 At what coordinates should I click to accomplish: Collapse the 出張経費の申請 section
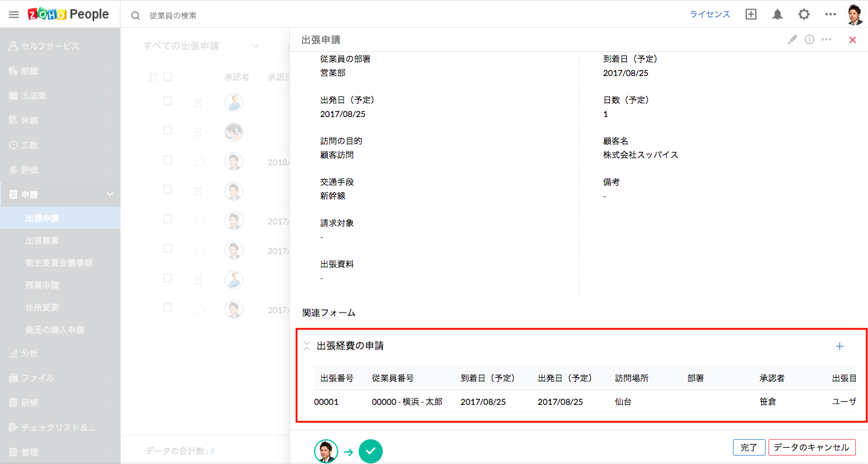(307, 346)
